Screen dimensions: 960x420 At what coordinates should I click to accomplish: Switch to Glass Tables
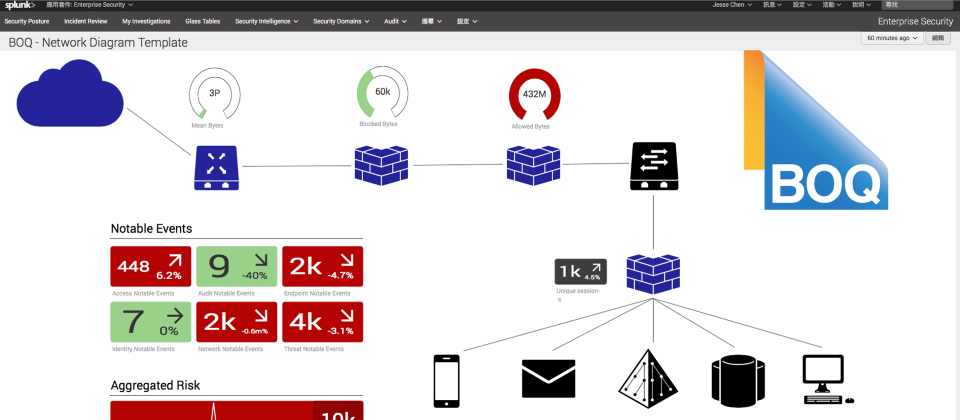(203, 21)
